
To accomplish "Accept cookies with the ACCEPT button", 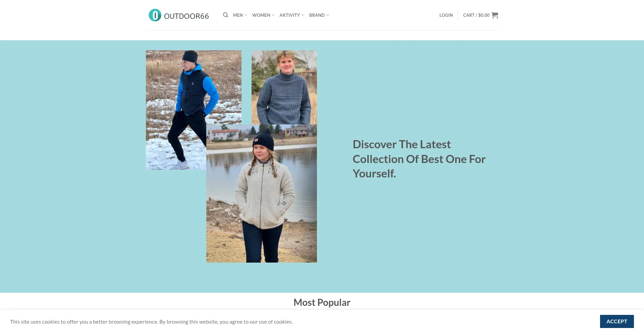I will point(617,321).
